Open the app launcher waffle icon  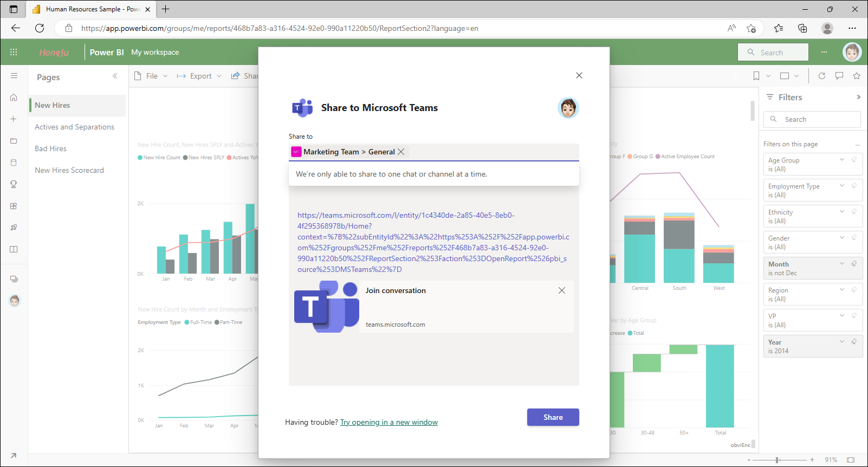tap(14, 52)
